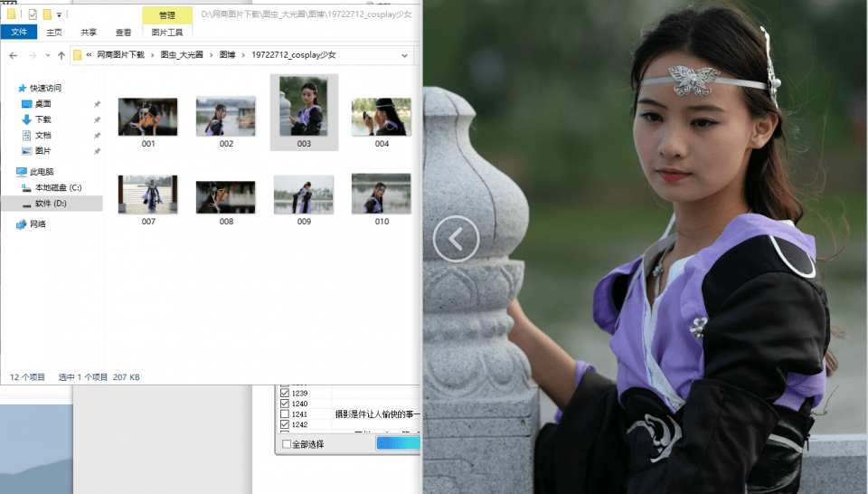Open 桌面 in Quick access
This screenshot has width=868, height=494.
[x=42, y=104]
